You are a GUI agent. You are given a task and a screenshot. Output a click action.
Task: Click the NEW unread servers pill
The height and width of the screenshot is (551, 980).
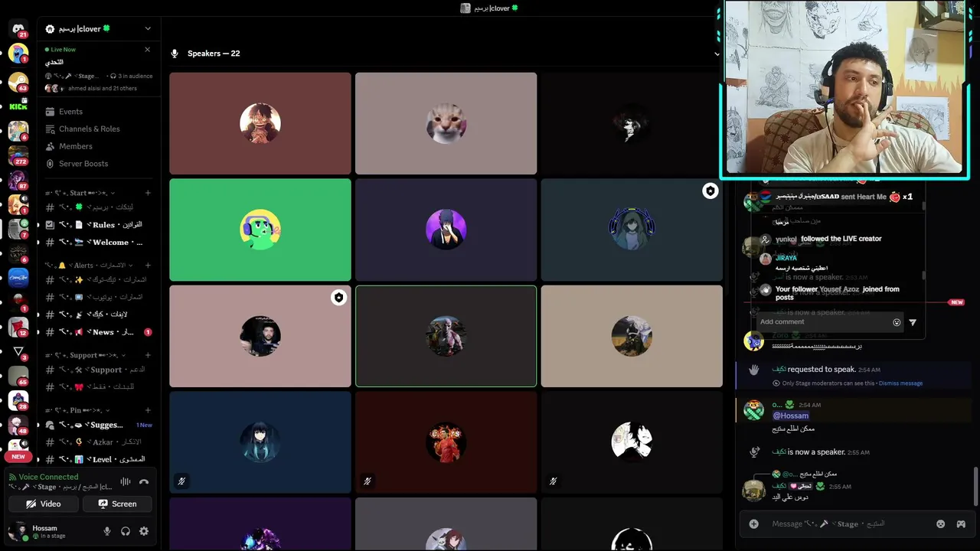[x=18, y=457]
